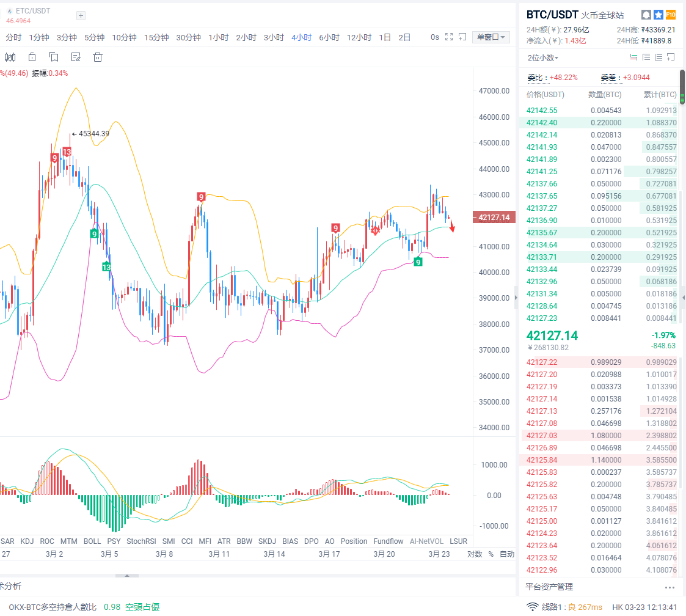
Task: Open the orange F10 info icon
Action: pos(670,15)
